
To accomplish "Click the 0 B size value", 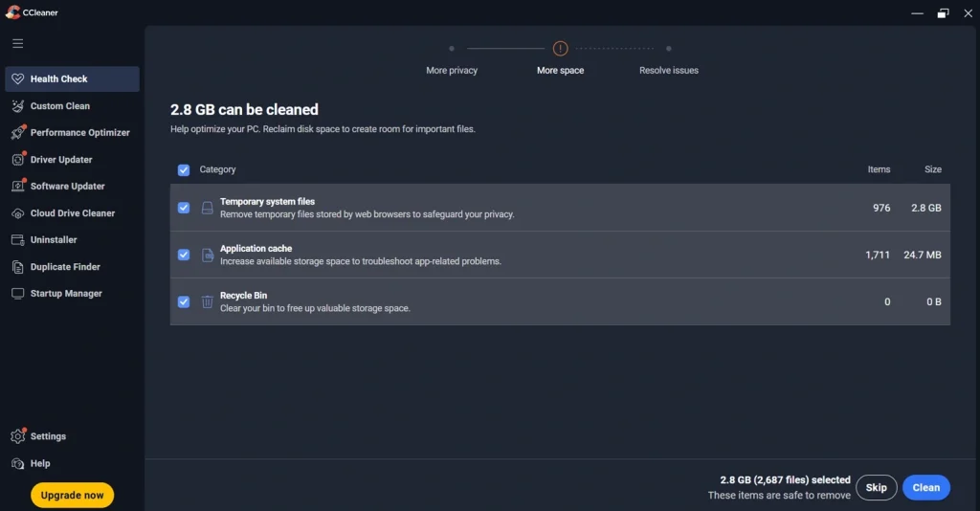I will [x=934, y=301].
